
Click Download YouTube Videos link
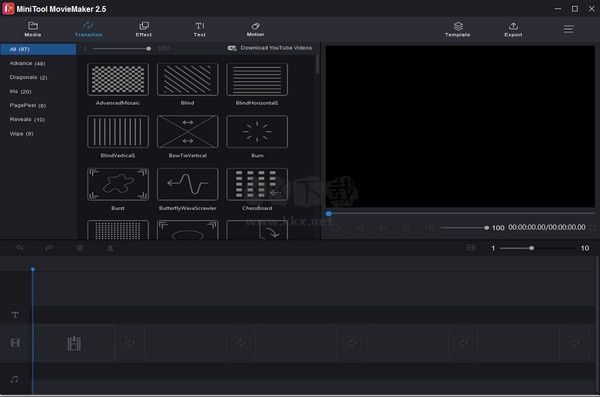pyautogui.click(x=276, y=48)
